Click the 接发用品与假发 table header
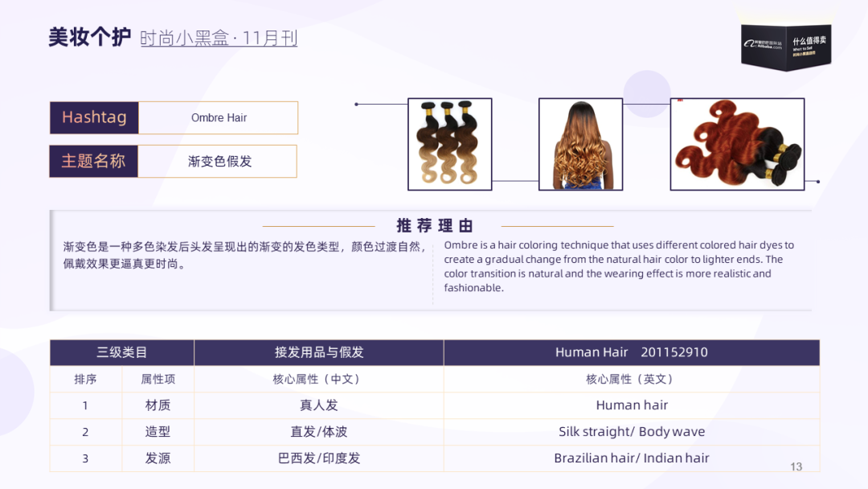 [319, 352]
